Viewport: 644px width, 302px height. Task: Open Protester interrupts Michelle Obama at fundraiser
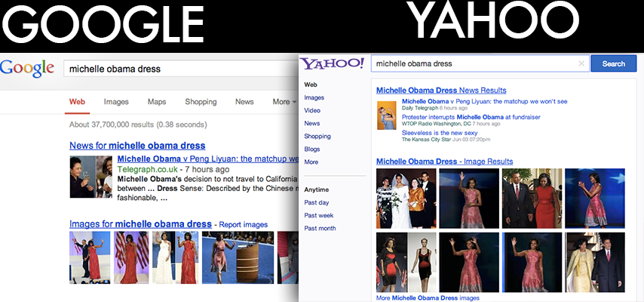(471, 117)
